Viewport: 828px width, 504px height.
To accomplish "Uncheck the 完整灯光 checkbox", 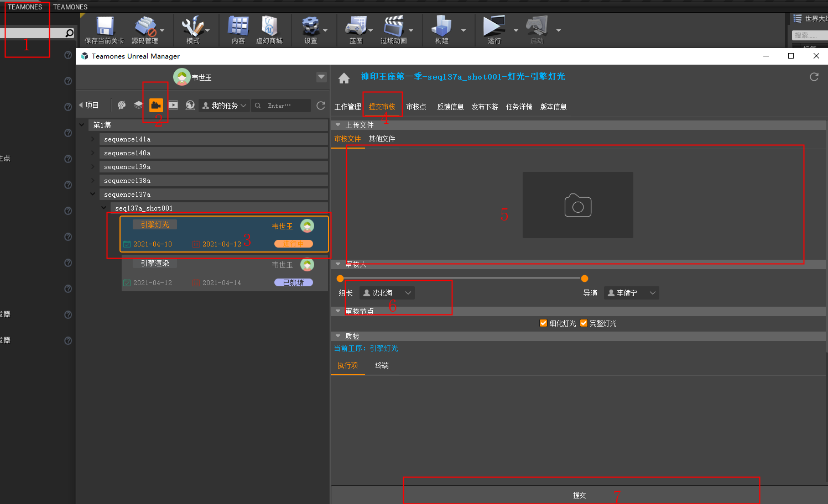I will point(584,323).
